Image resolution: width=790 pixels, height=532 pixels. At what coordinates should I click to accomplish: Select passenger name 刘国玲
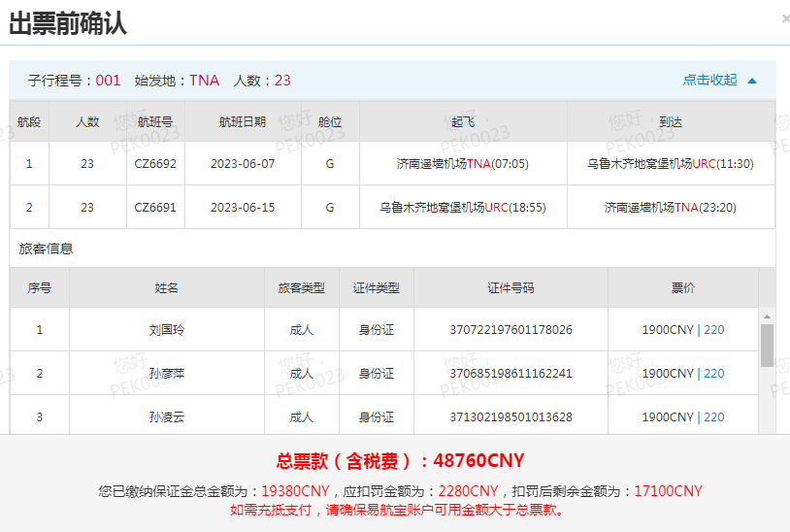click(x=166, y=330)
